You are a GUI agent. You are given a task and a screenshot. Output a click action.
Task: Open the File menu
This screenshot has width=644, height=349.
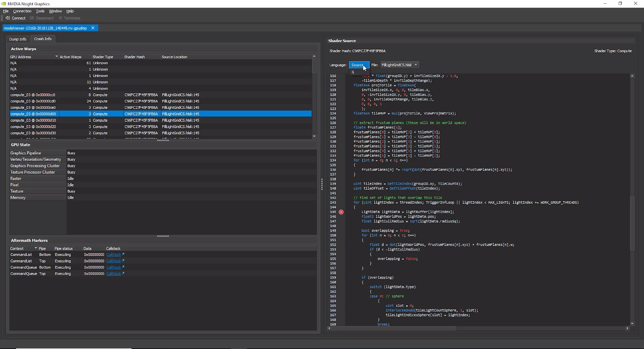click(x=6, y=11)
